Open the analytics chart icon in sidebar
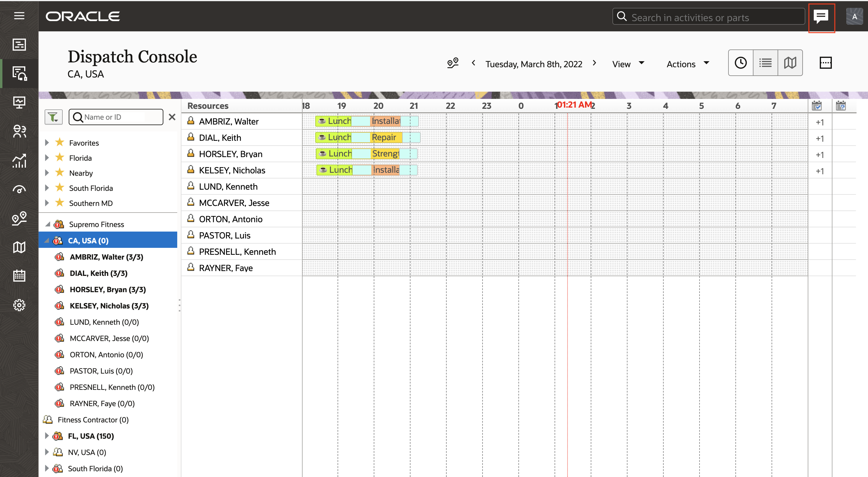Screen dimensions: 868x477 pos(19,160)
